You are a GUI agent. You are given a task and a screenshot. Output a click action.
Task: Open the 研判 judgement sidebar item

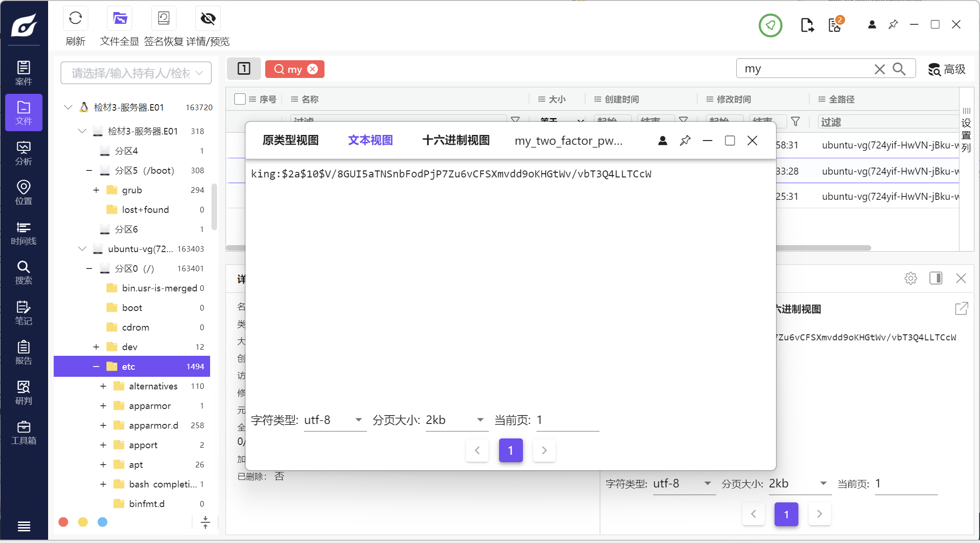(x=24, y=392)
